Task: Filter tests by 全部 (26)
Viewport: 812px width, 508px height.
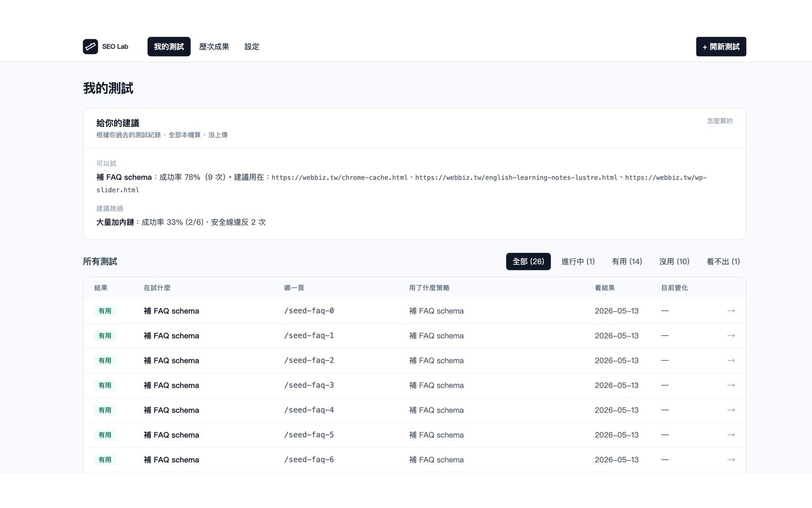Action: coord(528,261)
